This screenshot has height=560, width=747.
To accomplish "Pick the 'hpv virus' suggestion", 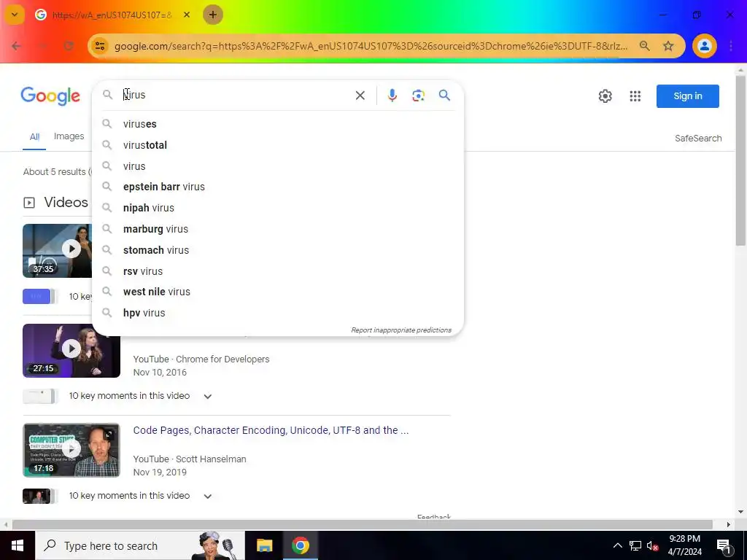I will point(278,313).
